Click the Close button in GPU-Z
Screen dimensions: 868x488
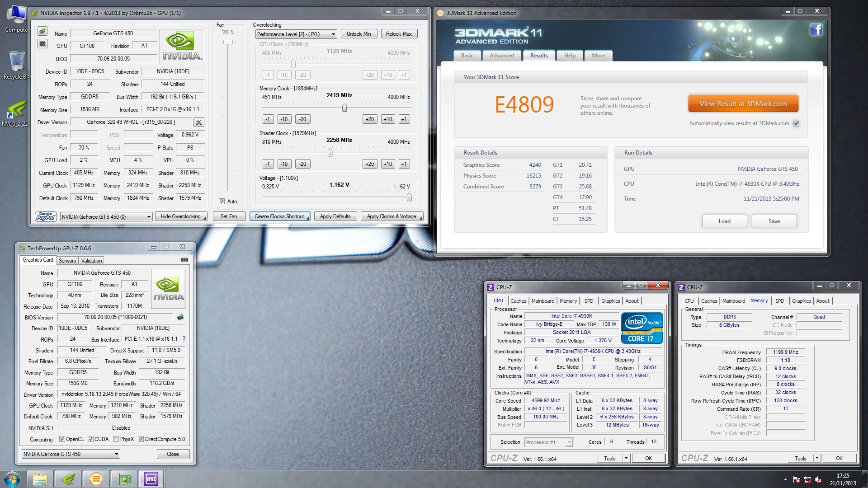click(173, 454)
